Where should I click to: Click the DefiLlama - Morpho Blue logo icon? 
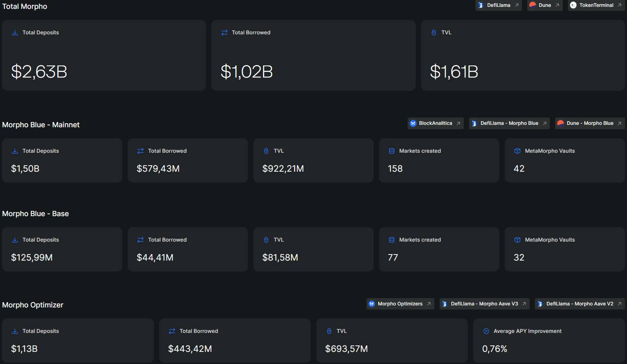click(474, 123)
